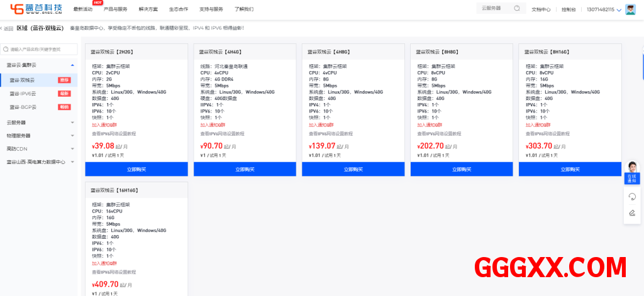The width and height of the screenshot is (644, 296).
Task: Open the 产品与服务 menu
Action: pyautogui.click(x=115, y=9)
